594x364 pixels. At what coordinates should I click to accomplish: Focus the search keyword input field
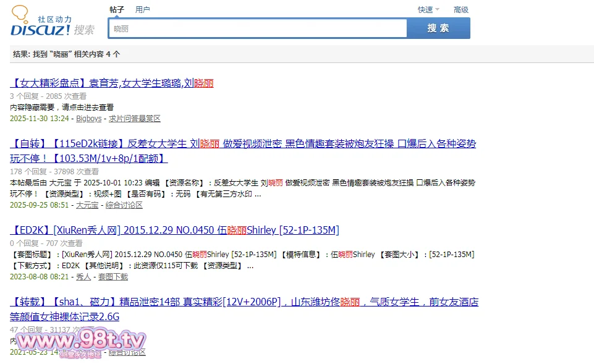coord(257,28)
